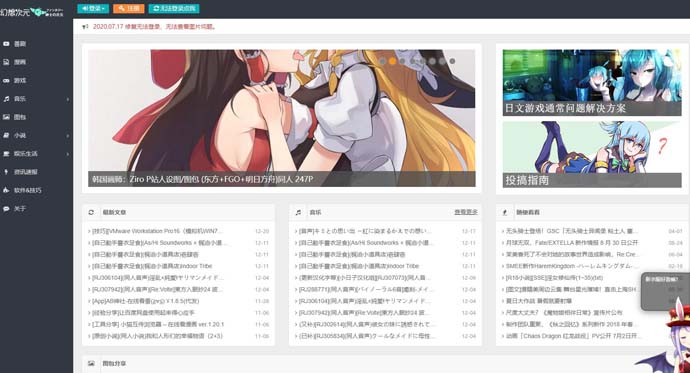Click the 随便看看 panel title
Screen dimensions: 690x373
(528, 212)
